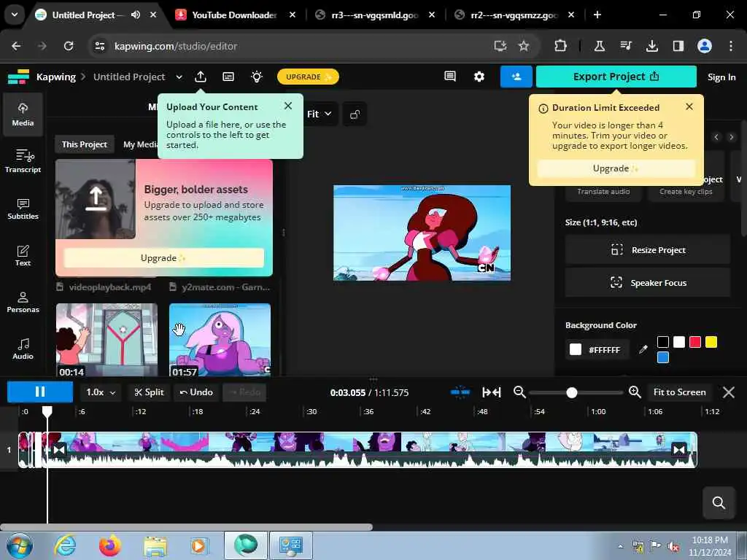Click the Split tool in the timeline
The width and height of the screenshot is (747, 560).
(x=149, y=392)
